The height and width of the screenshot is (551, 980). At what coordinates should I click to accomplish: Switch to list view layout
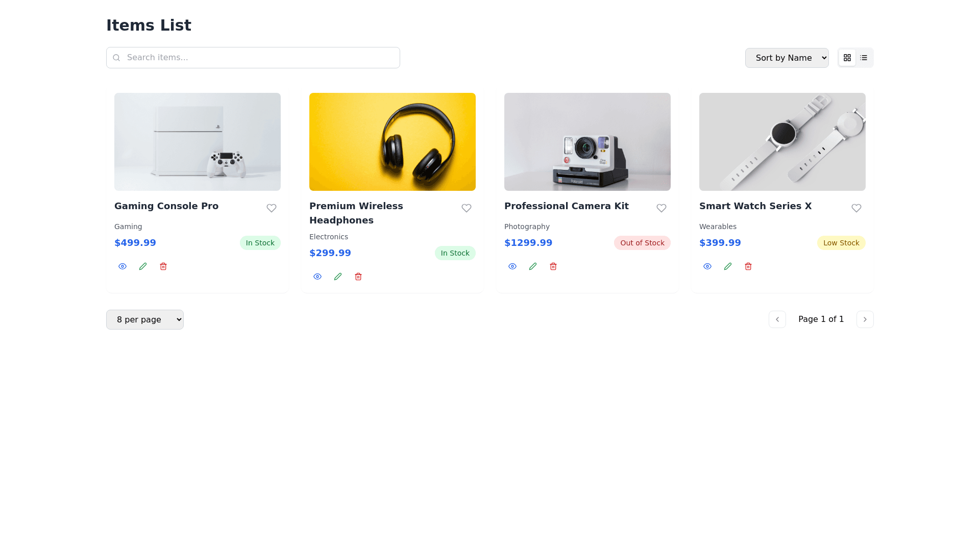click(864, 58)
